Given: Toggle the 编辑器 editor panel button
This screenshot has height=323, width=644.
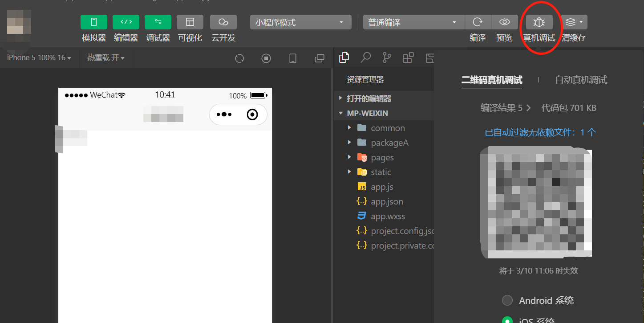Looking at the screenshot, I should 126,22.
